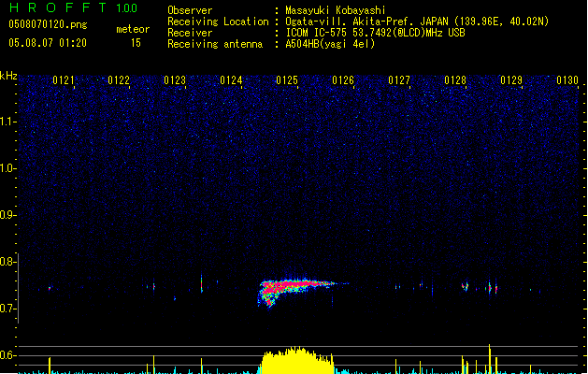Viewport: 588px width, 374px height.
Task: Click the HROFFT 1.0.0 title text
Action: [74, 7]
